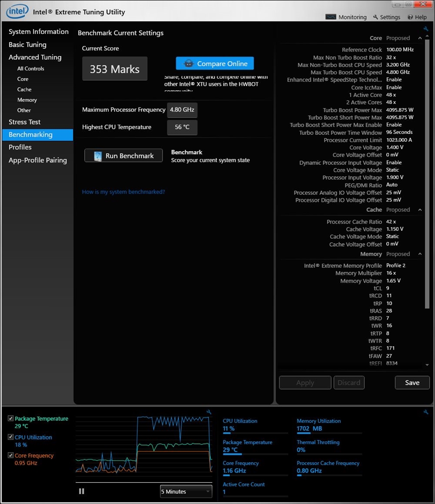Open System Information section
435x504 pixels.
[38, 31]
